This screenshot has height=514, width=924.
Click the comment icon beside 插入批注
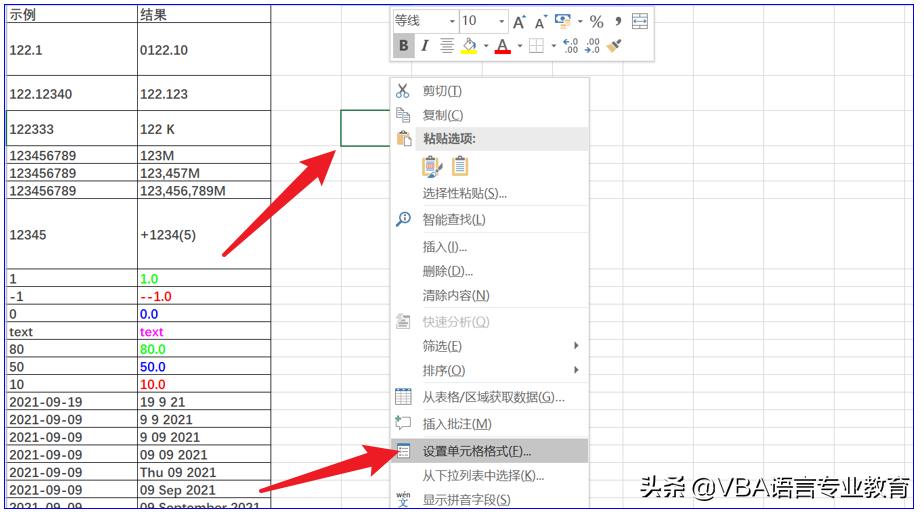(403, 423)
